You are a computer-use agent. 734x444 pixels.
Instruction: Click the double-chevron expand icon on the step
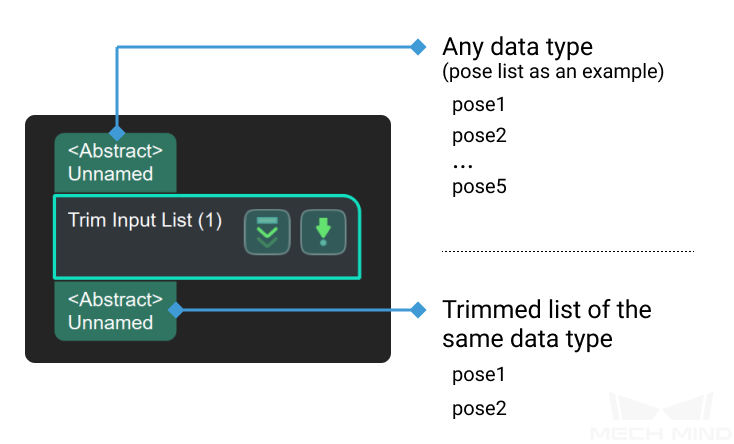(x=267, y=232)
